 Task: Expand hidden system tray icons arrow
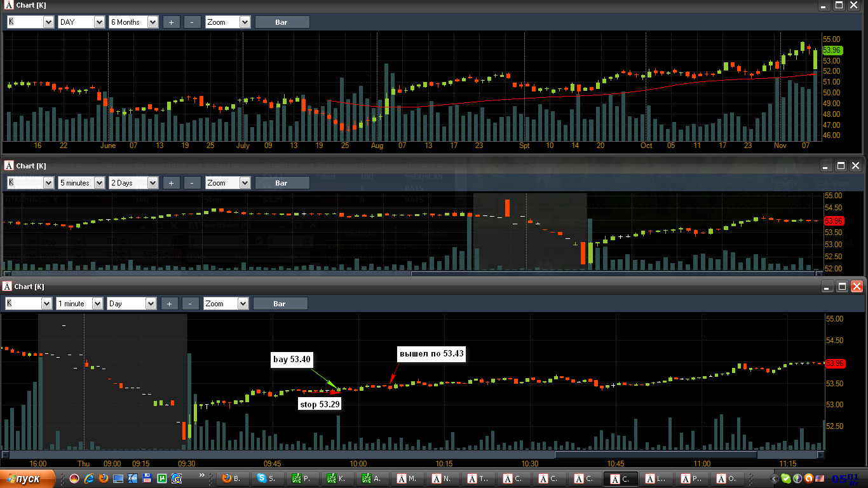[775, 478]
